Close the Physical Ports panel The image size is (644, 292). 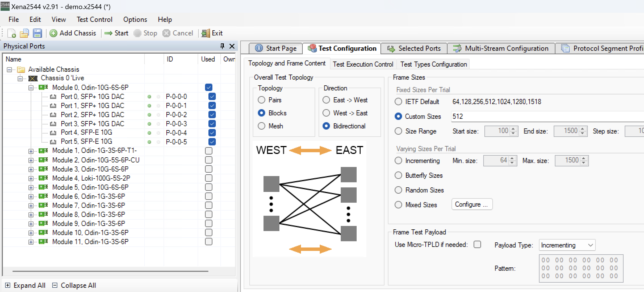[x=232, y=46]
